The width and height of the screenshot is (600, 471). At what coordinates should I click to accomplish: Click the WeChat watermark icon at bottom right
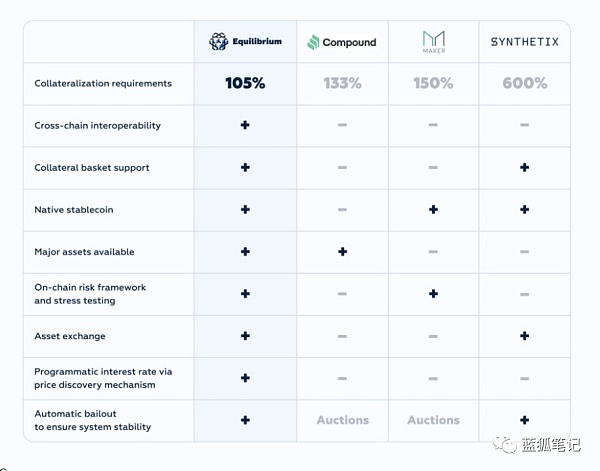click(x=509, y=444)
